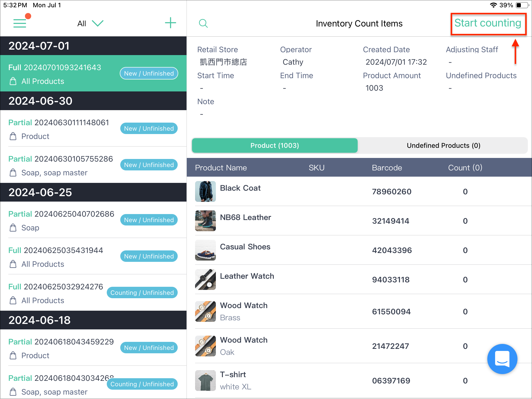Viewport: 532px width, 399px height.
Task: Click barcode 32149414
Action: pyautogui.click(x=390, y=221)
